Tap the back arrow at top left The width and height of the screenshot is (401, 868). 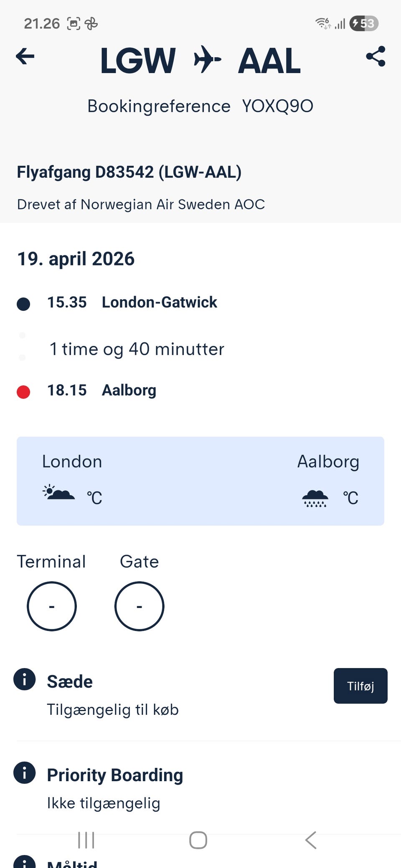25,56
